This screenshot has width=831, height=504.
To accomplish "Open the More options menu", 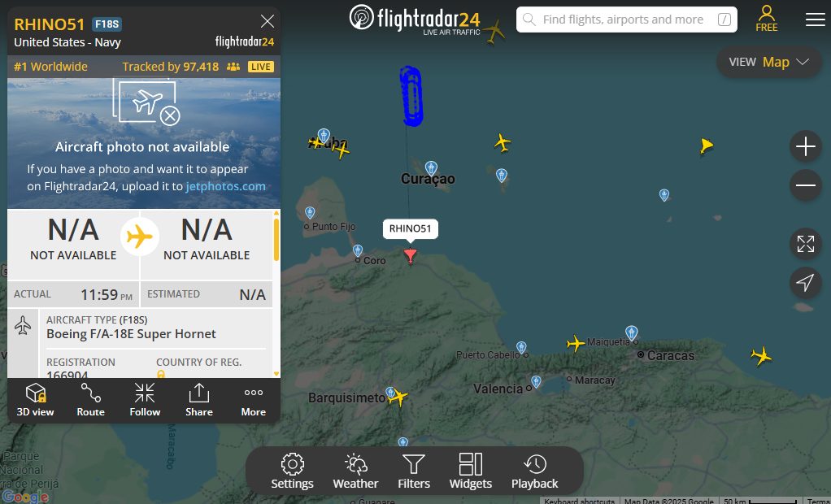I will [x=254, y=400].
